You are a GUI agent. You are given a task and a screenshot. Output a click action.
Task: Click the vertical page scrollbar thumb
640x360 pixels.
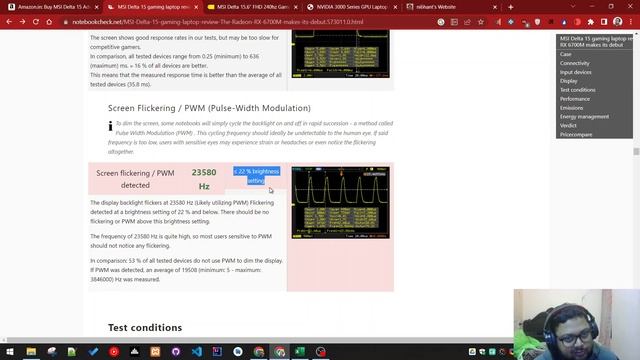636,151
